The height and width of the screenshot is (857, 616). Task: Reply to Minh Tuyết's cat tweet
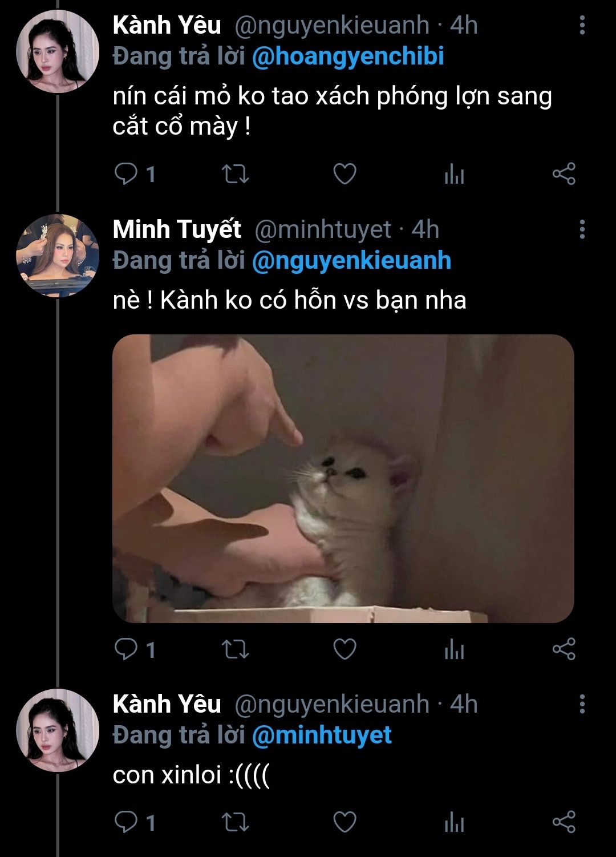point(125,649)
